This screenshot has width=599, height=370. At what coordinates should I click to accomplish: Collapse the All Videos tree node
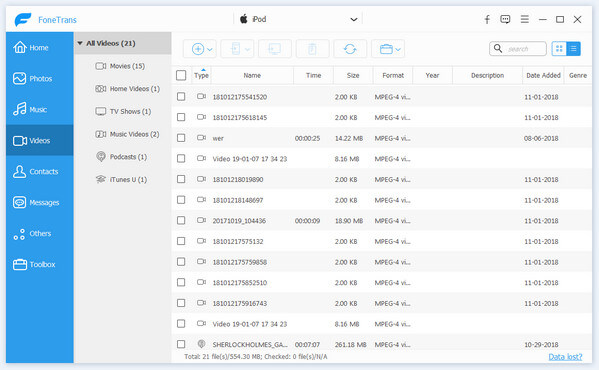click(80, 43)
